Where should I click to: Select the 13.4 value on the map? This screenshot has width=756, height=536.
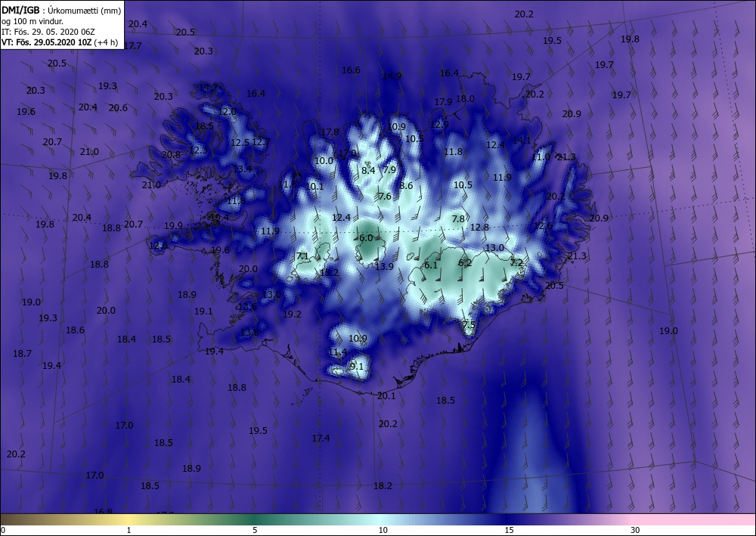[x=242, y=169]
